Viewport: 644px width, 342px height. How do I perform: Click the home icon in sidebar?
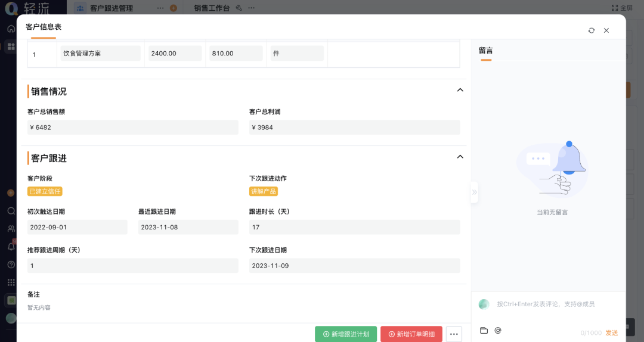tap(11, 29)
